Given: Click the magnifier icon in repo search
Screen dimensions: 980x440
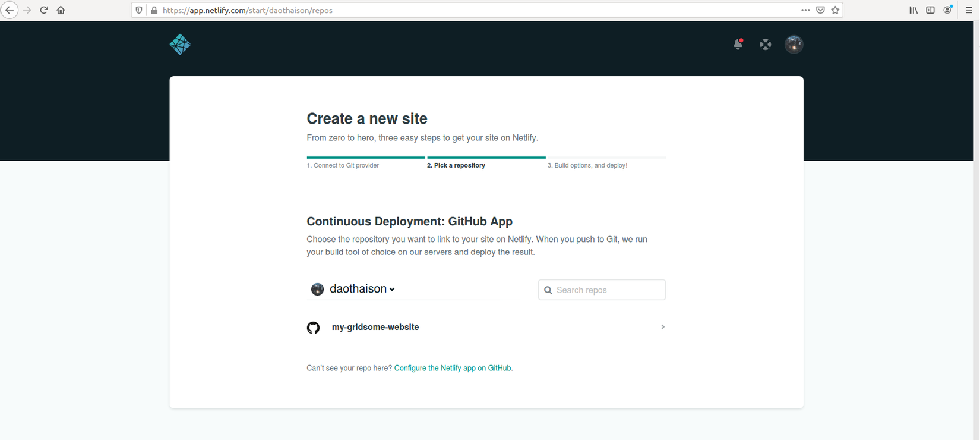Looking at the screenshot, I should click(548, 290).
